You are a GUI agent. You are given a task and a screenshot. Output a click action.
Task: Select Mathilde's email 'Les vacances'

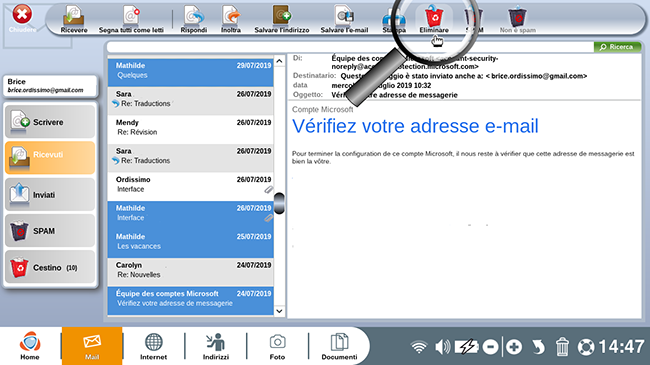(x=191, y=243)
